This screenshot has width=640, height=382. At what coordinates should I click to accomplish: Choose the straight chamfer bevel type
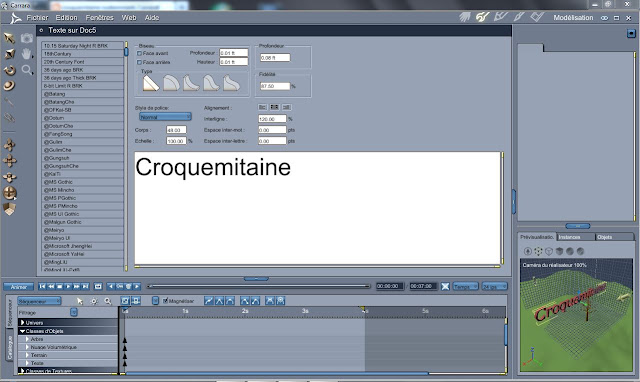(151, 83)
